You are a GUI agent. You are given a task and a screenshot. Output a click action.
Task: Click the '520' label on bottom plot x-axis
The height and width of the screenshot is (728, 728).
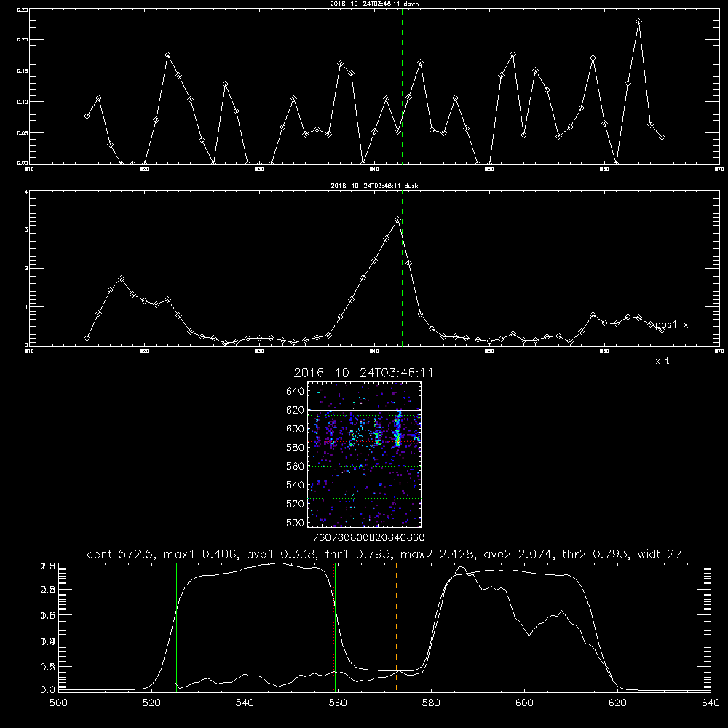click(x=151, y=703)
